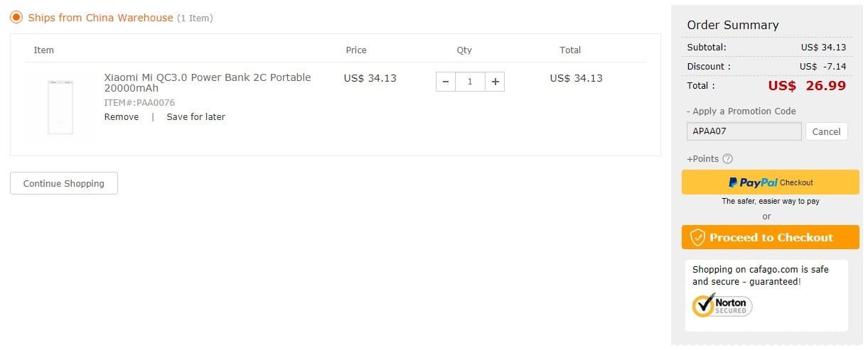
Task: Click the Order Summary heading
Action: (x=733, y=25)
